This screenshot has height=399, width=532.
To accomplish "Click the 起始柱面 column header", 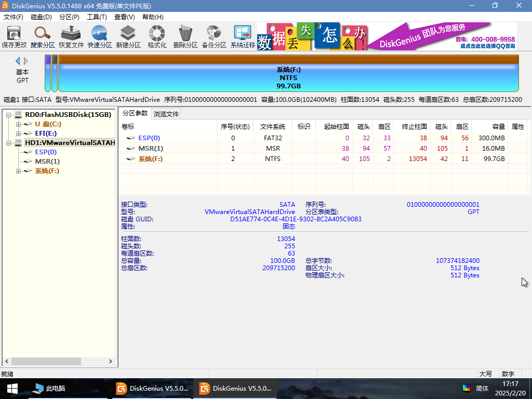I will [334, 127].
